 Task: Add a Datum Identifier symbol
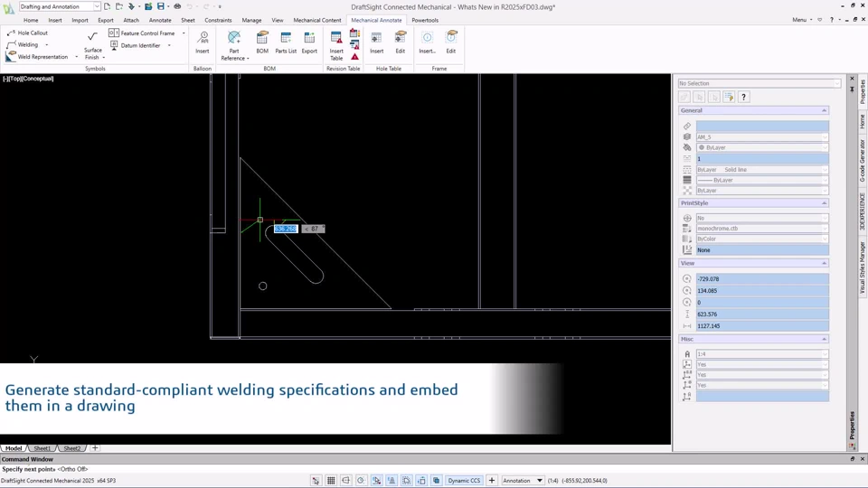click(135, 45)
